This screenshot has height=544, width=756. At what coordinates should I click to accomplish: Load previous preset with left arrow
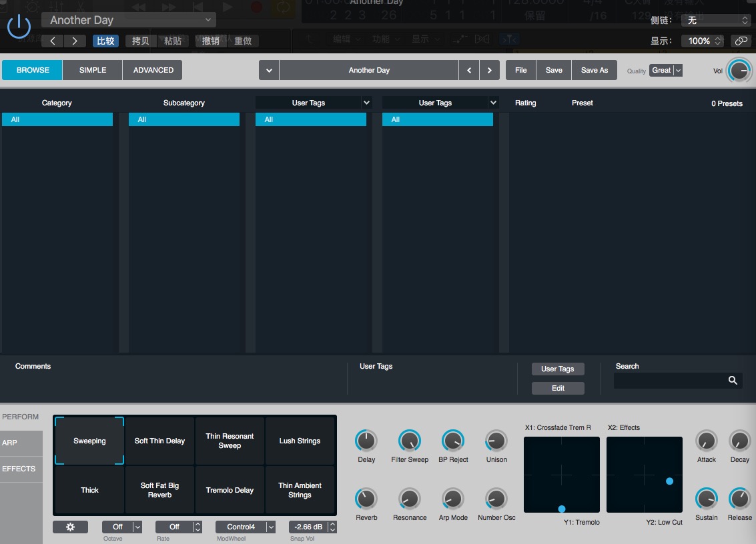click(469, 71)
